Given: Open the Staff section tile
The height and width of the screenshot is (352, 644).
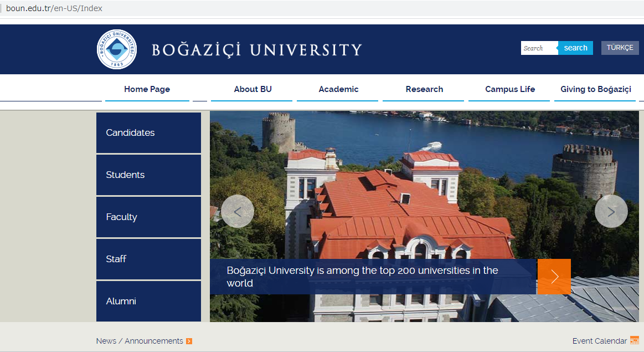Looking at the screenshot, I should tap(148, 259).
